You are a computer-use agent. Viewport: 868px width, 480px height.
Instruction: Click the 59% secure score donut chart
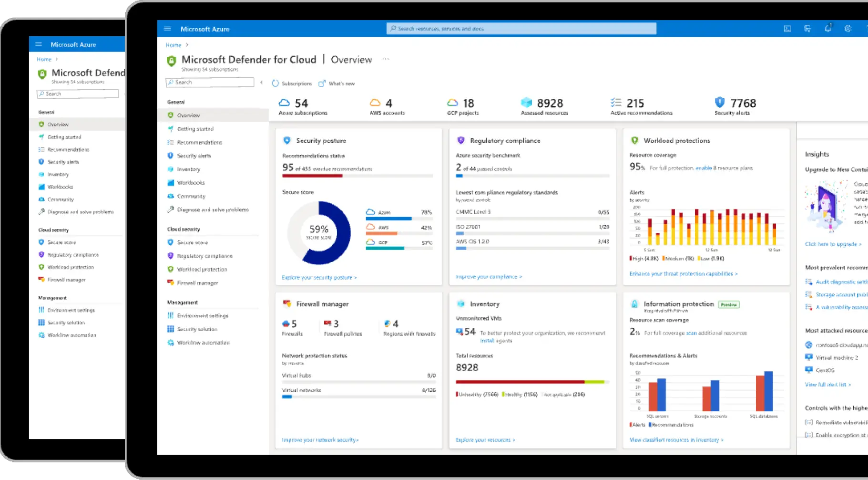point(319,233)
